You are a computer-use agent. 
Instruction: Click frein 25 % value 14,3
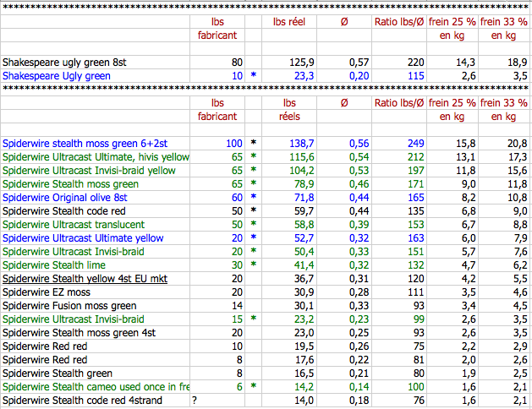(x=465, y=63)
